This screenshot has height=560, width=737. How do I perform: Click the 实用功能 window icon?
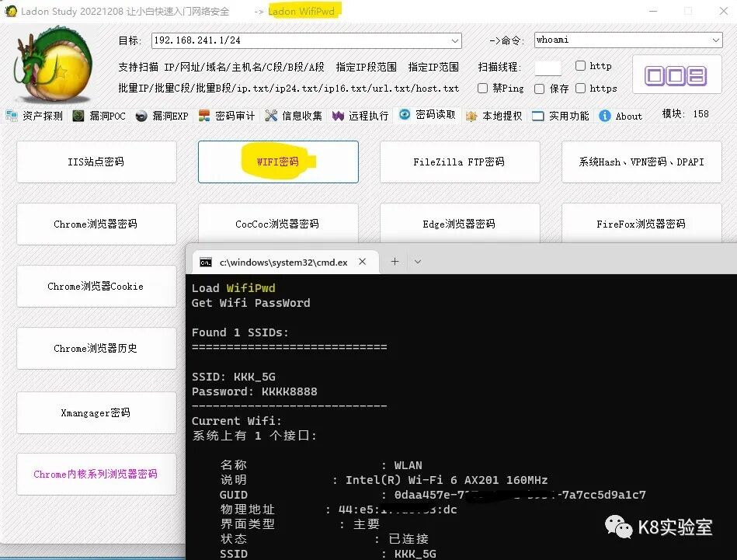537,117
